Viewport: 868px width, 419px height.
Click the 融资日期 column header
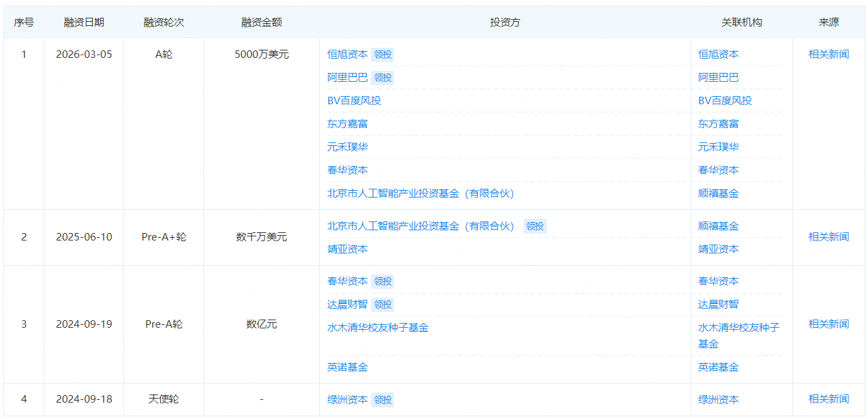click(84, 22)
